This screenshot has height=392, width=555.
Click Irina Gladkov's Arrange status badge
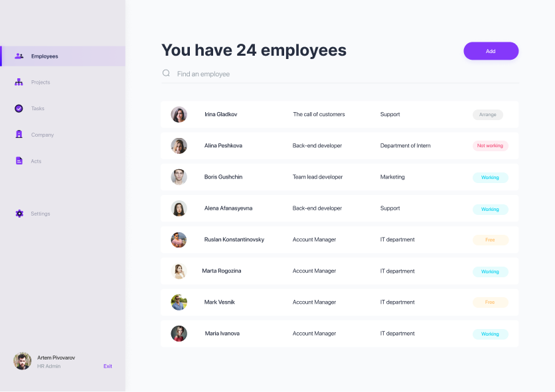click(x=487, y=115)
